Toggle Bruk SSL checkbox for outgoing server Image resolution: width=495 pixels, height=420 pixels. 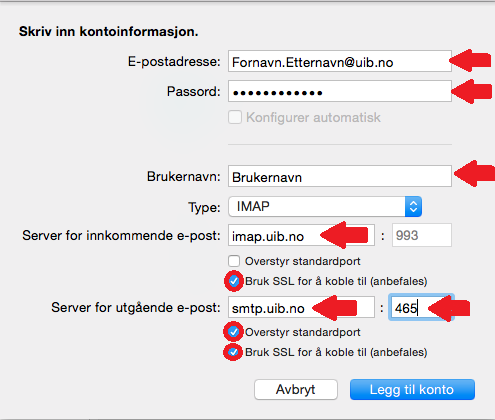pos(233,352)
